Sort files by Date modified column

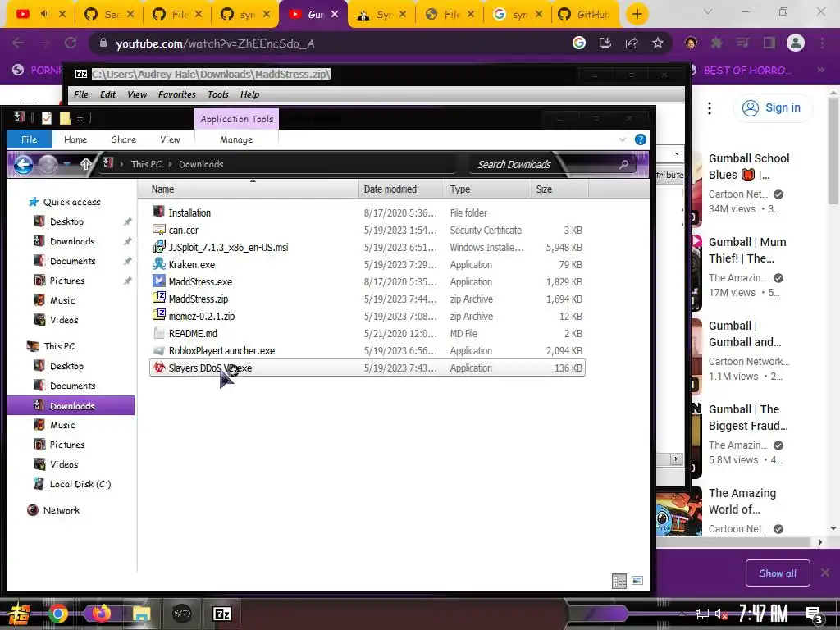[402, 189]
